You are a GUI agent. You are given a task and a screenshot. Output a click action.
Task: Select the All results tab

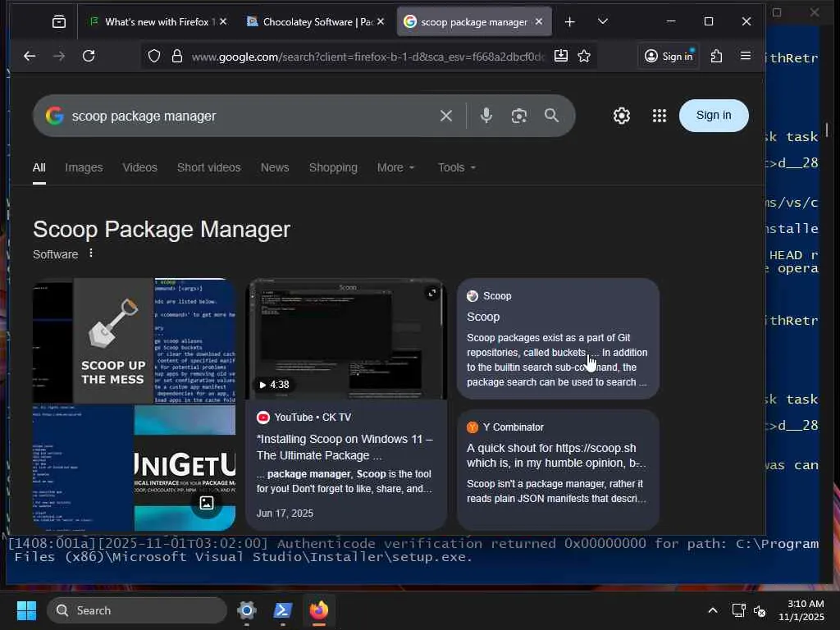pyautogui.click(x=39, y=167)
